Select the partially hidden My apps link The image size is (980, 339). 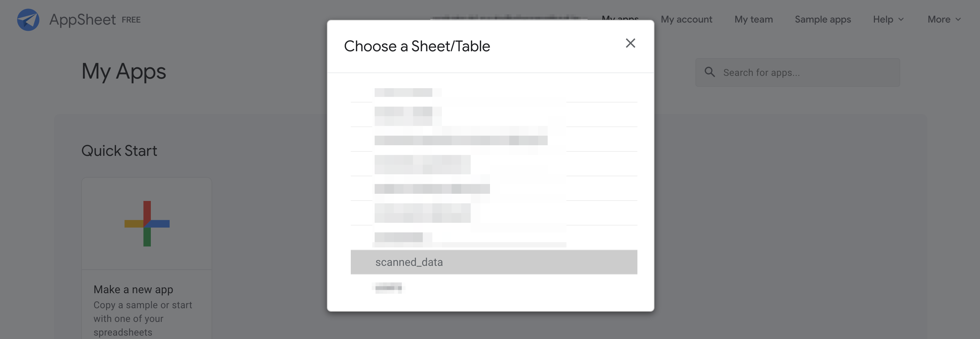620,17
